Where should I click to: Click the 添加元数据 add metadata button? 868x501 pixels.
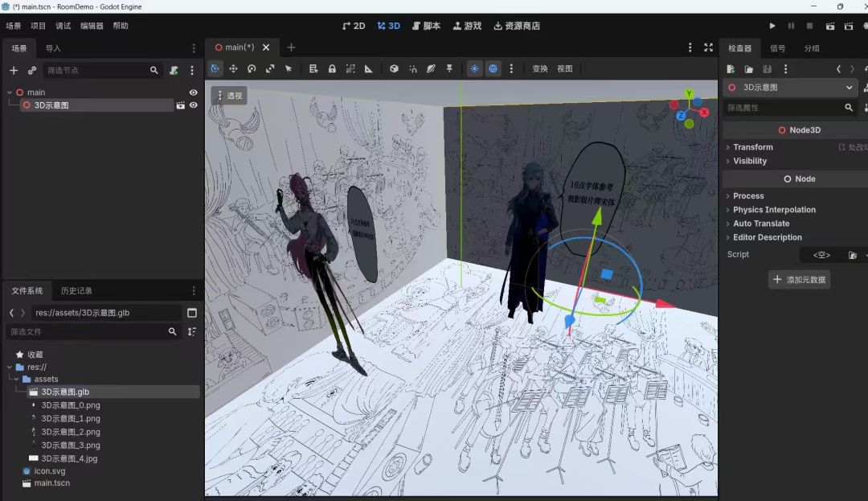pos(799,280)
